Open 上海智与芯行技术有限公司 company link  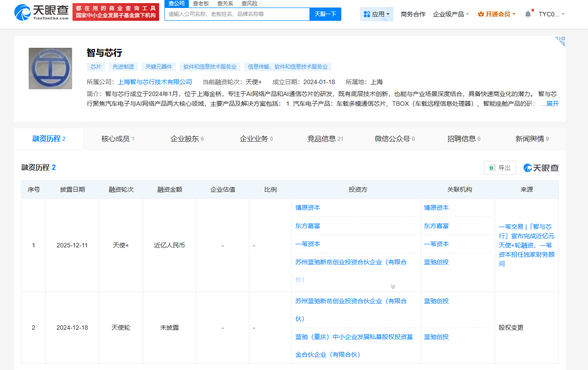pyautogui.click(x=155, y=82)
